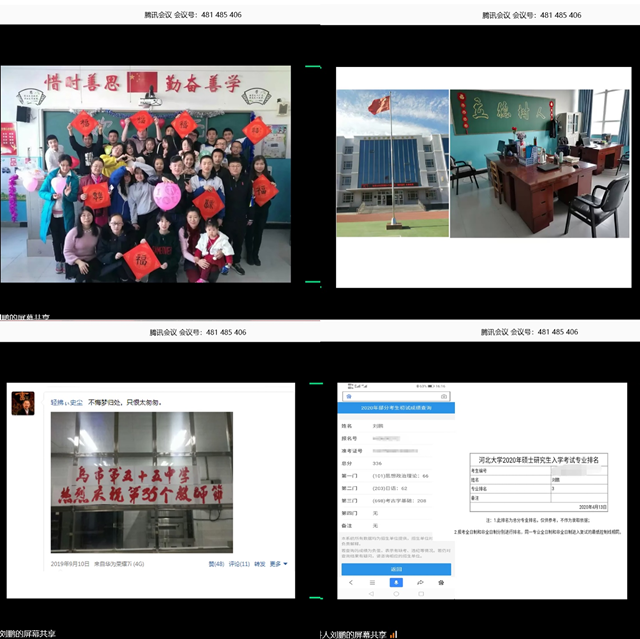This screenshot has width=640, height=639.
Task: Select the 报名号 row in phone screenshot
Action: click(387, 438)
